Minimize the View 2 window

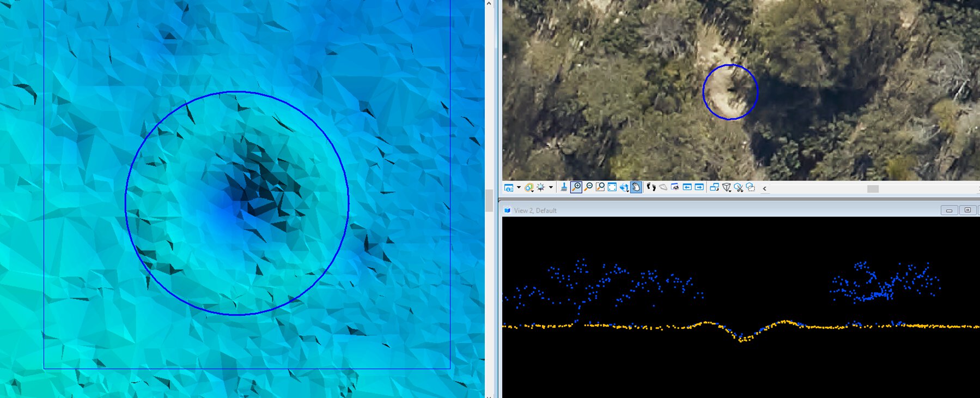(x=949, y=210)
